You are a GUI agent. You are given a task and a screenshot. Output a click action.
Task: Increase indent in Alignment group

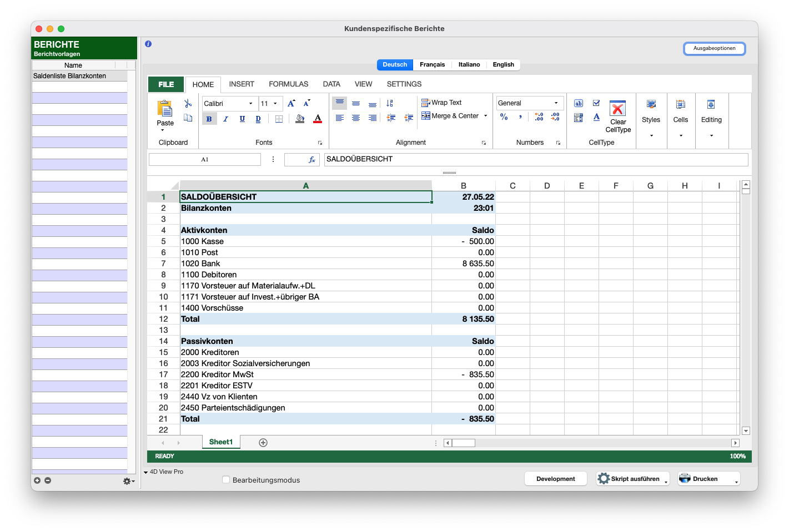pyautogui.click(x=409, y=118)
